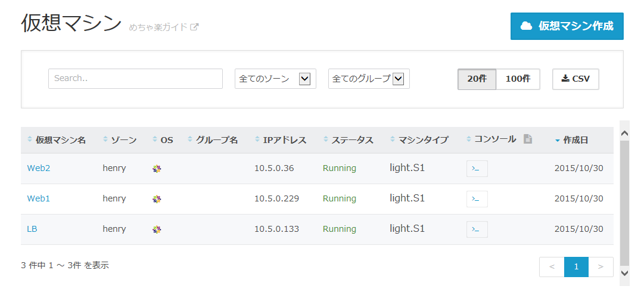Click the OS icon in LB row
The image size is (644, 295).
pyautogui.click(x=157, y=229)
